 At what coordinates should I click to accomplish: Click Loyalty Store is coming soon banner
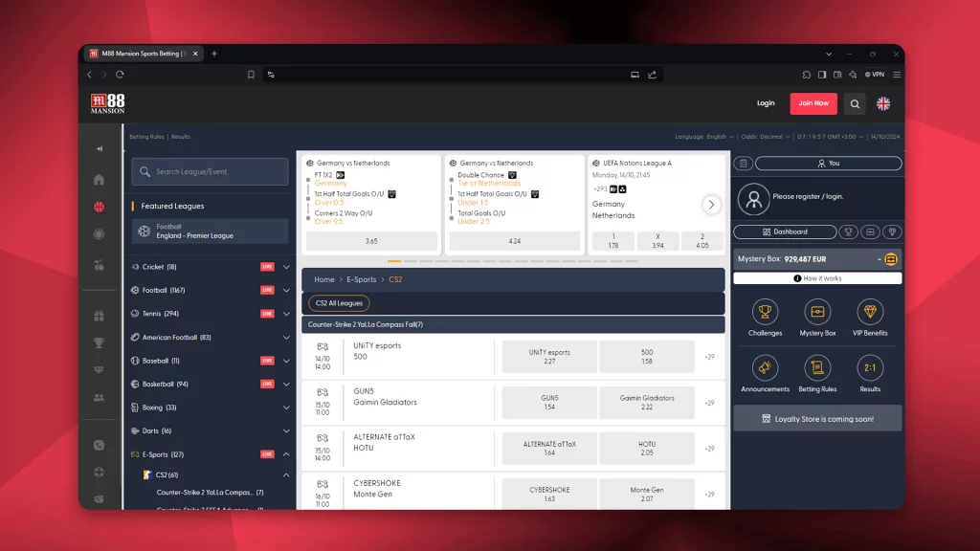[817, 419]
